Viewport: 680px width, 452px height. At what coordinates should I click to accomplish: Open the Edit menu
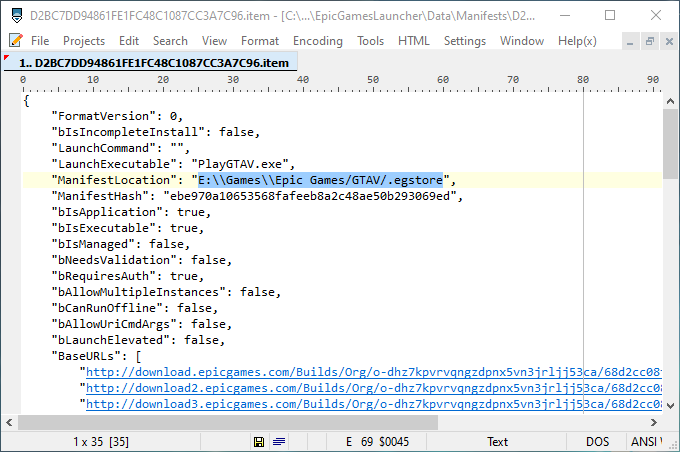pos(129,41)
